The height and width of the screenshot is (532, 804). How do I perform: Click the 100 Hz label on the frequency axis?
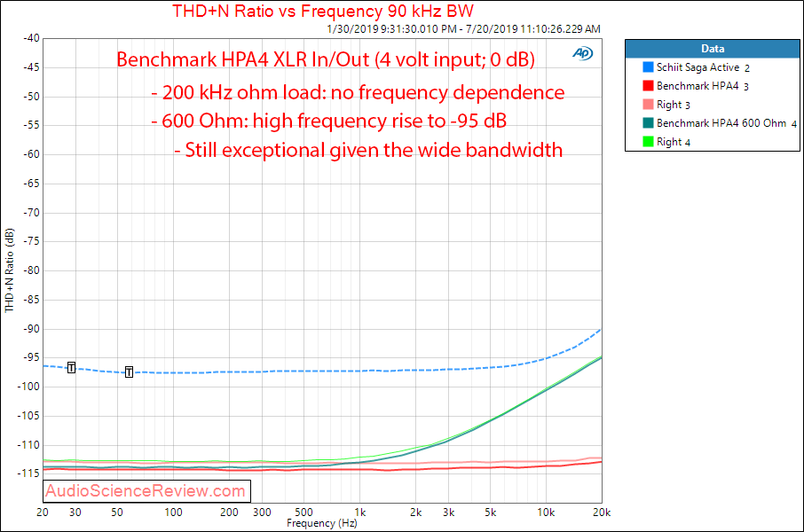173,512
